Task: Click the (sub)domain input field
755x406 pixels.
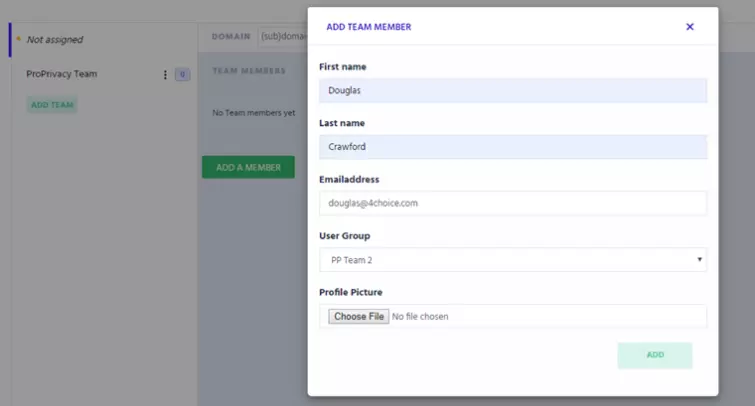Action: point(282,37)
